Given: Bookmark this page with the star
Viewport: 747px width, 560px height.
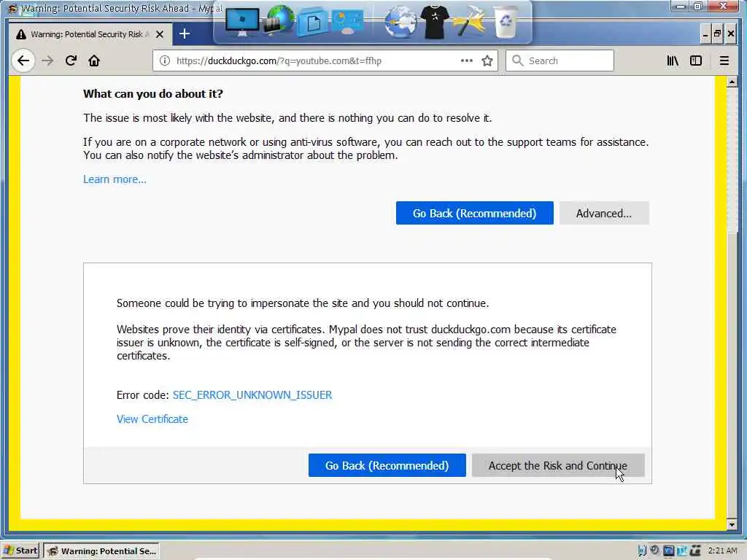Looking at the screenshot, I should (x=487, y=61).
